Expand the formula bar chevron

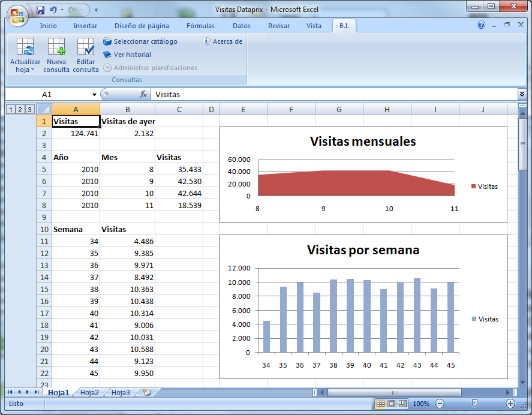pyautogui.click(x=522, y=94)
